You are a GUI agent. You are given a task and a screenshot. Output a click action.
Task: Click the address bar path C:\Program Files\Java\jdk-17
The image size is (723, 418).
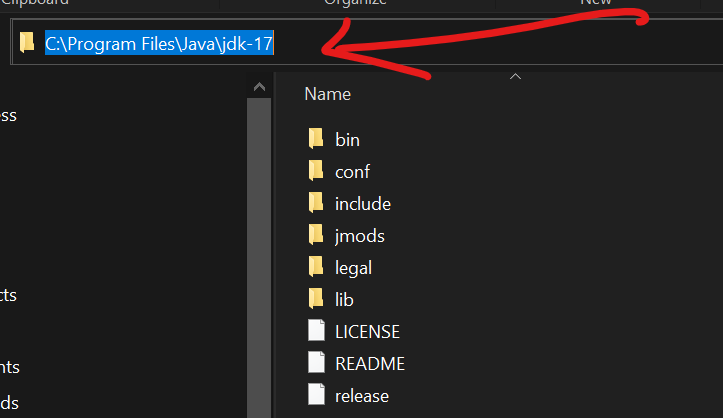tap(159, 43)
